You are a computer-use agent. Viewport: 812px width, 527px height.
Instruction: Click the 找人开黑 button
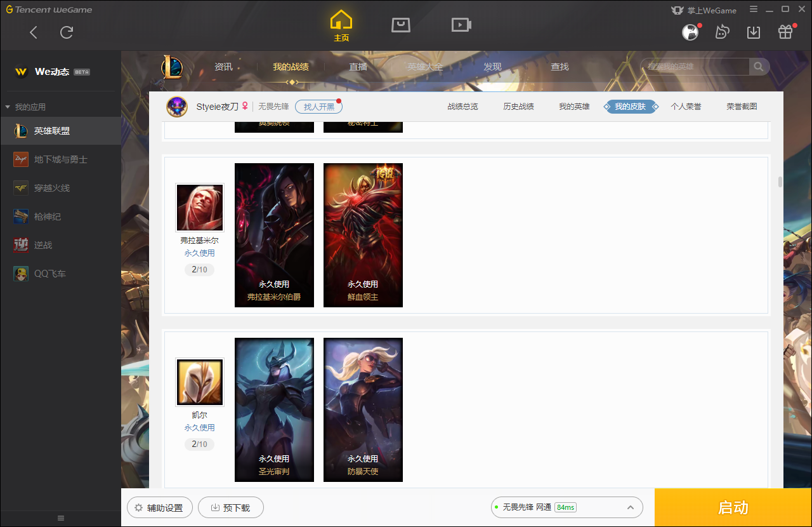click(x=318, y=107)
